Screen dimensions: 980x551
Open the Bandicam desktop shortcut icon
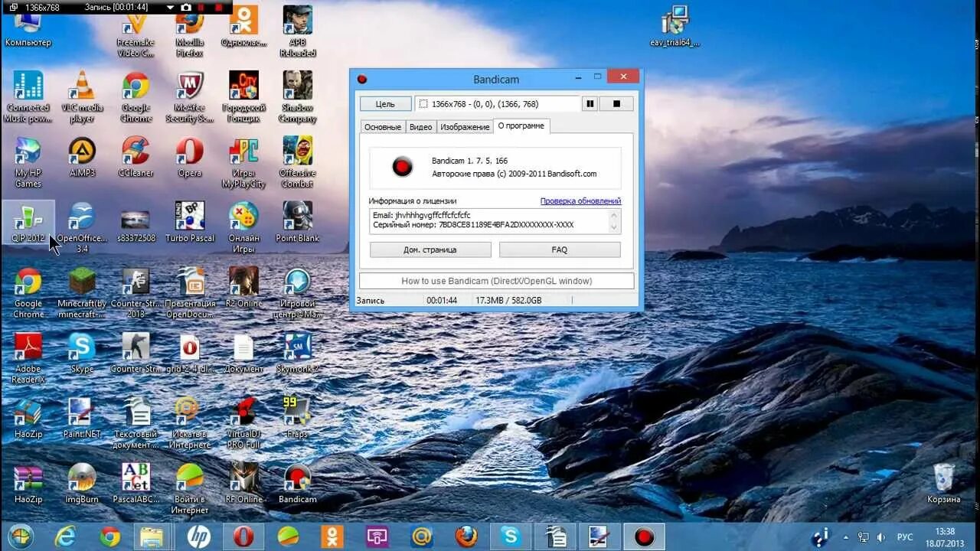click(297, 483)
